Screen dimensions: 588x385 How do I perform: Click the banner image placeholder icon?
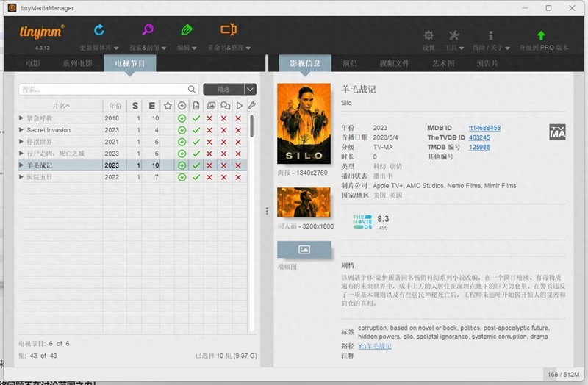(304, 249)
